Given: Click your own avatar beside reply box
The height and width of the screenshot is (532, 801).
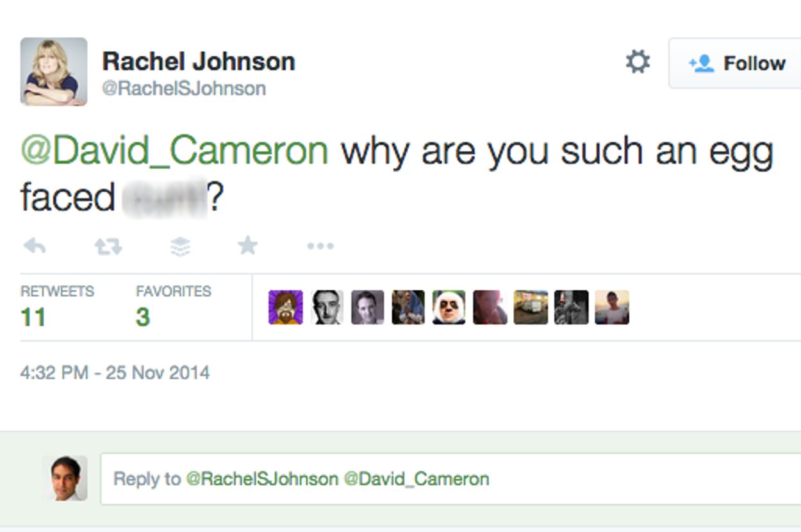Looking at the screenshot, I should coord(65,478).
